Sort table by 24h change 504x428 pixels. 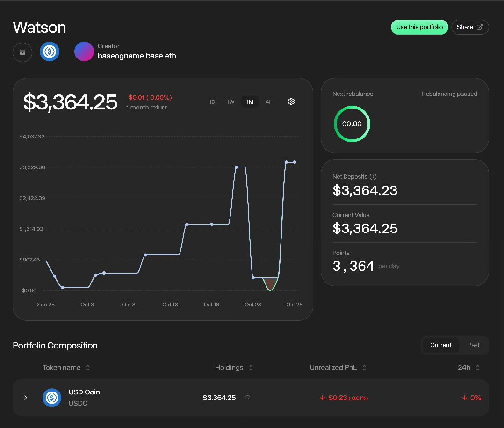468,368
